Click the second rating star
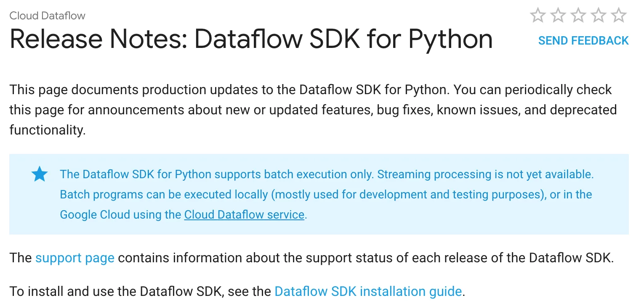Screen dimensions: 644x306 pos(558,16)
